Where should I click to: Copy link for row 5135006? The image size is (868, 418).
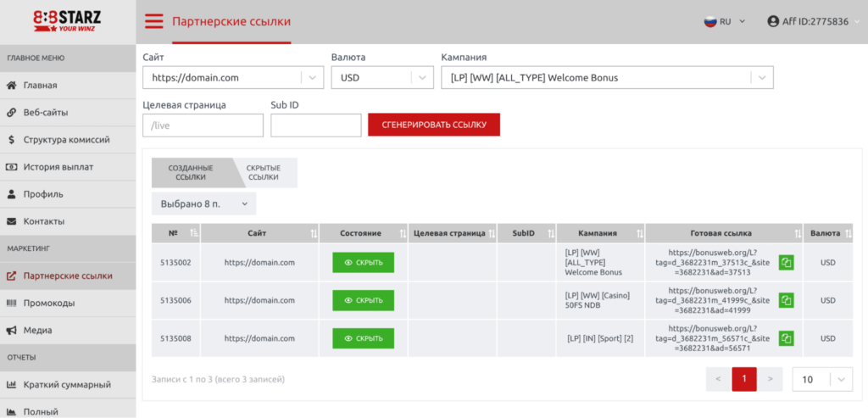click(786, 300)
